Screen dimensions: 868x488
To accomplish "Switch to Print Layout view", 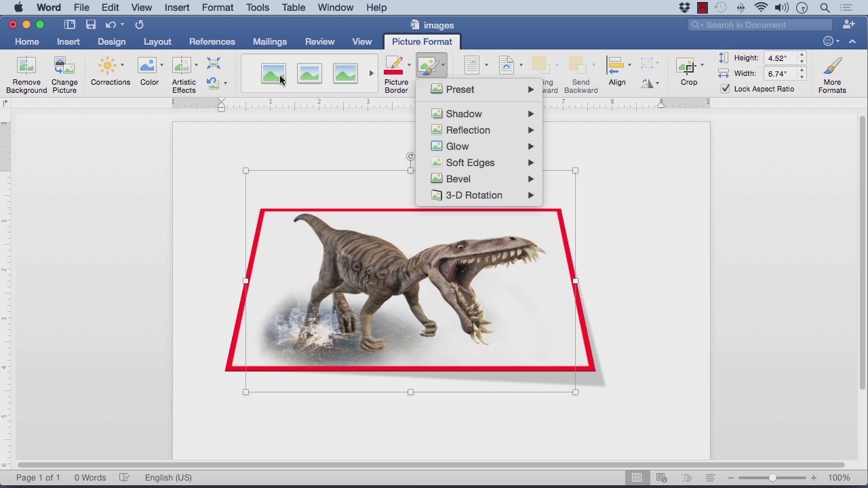I will coord(637,477).
